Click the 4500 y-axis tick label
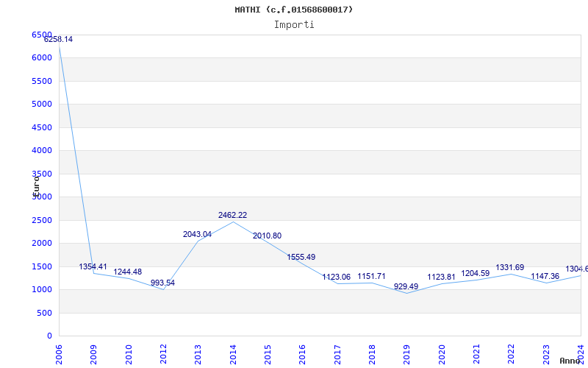Viewport: 588px width, 368px height. (x=42, y=127)
